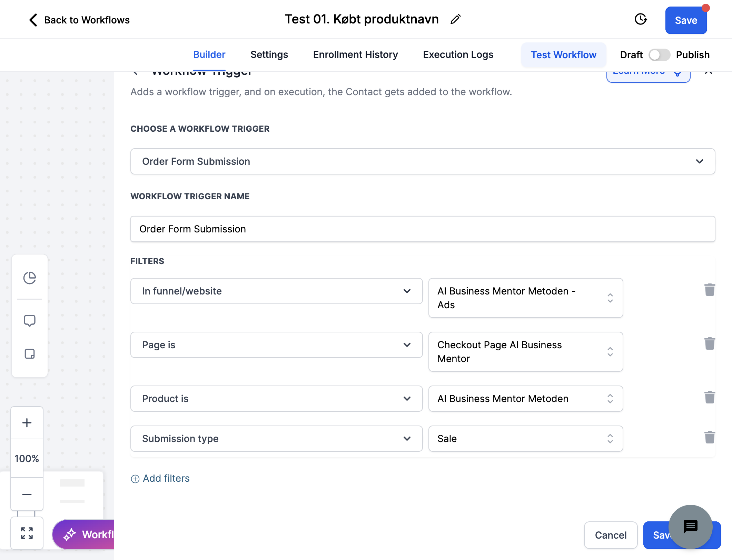This screenshot has height=560, width=732.
Task: Click the plus icon next to Add filters
Action: click(x=135, y=479)
